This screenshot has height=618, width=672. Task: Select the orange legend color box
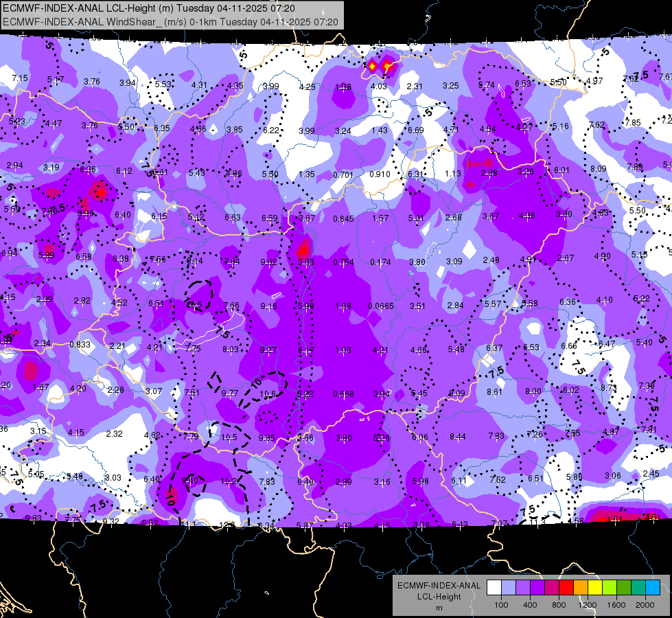click(581, 587)
